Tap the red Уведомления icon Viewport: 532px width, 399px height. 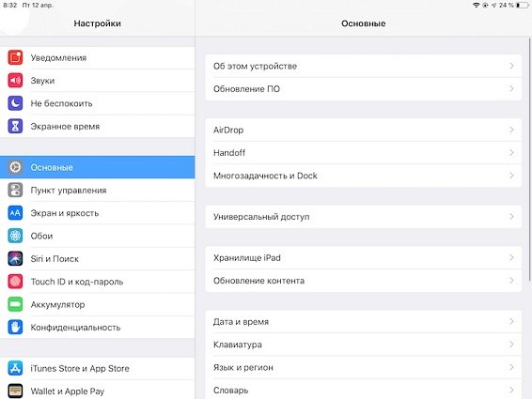coord(15,57)
